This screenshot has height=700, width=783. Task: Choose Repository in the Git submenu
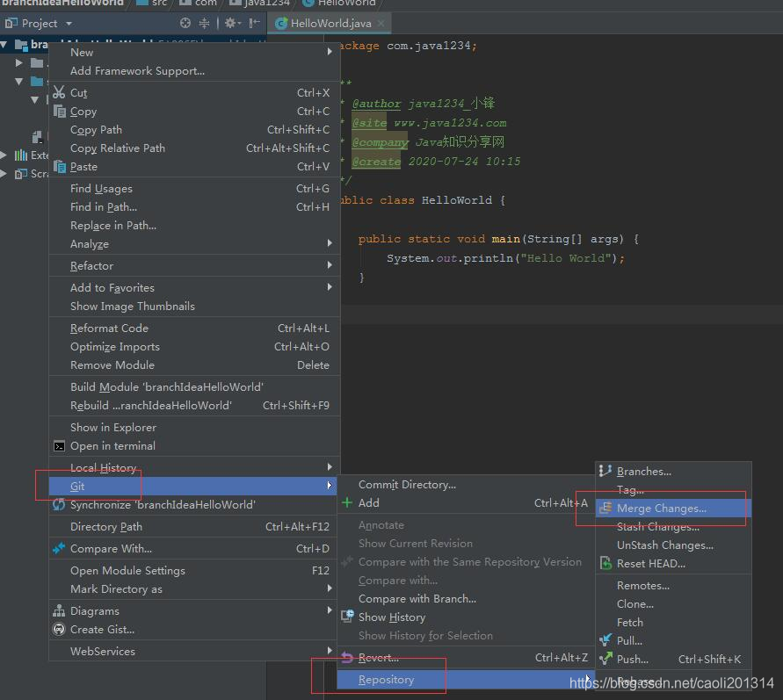point(466,680)
